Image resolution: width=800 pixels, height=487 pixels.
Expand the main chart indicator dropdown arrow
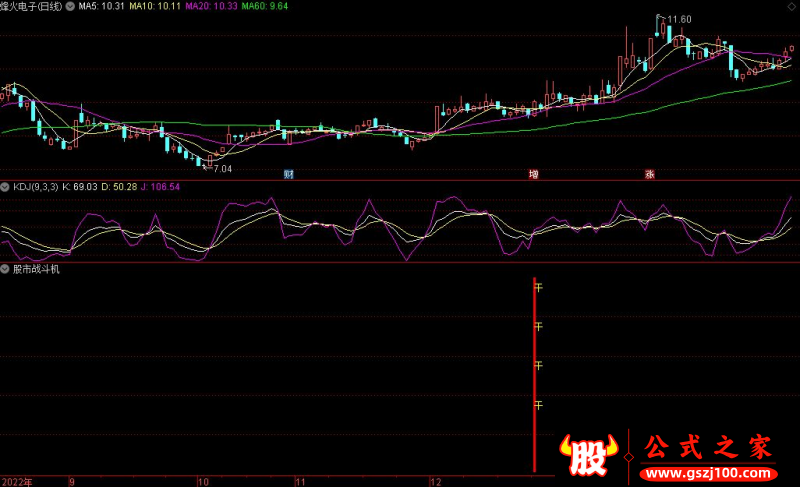pos(69,6)
